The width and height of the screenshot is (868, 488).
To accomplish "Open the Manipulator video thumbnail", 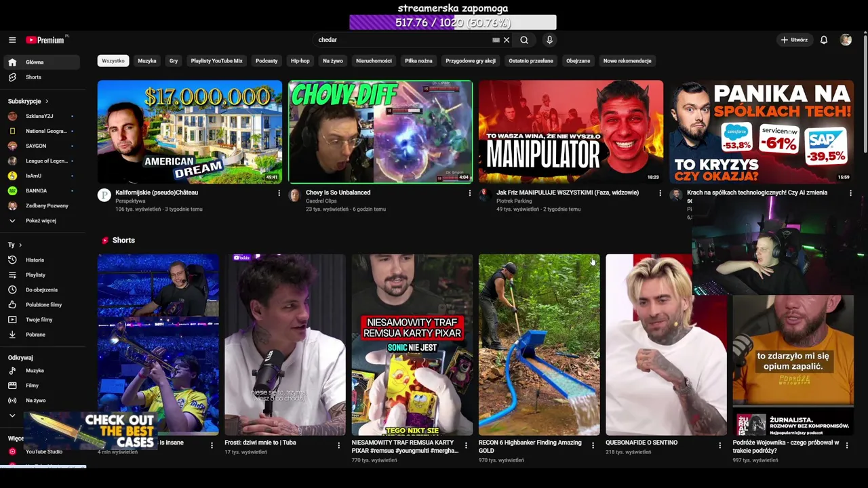I will click(x=571, y=132).
